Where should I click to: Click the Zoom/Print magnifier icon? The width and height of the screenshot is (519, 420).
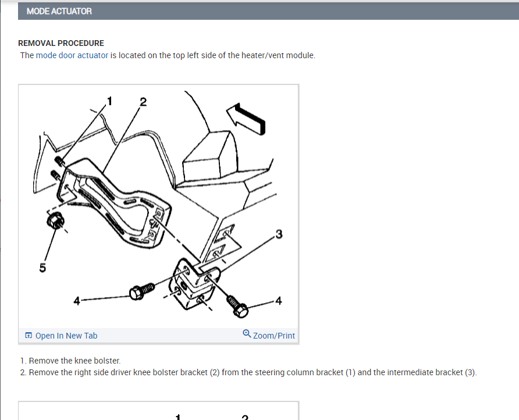(247, 334)
